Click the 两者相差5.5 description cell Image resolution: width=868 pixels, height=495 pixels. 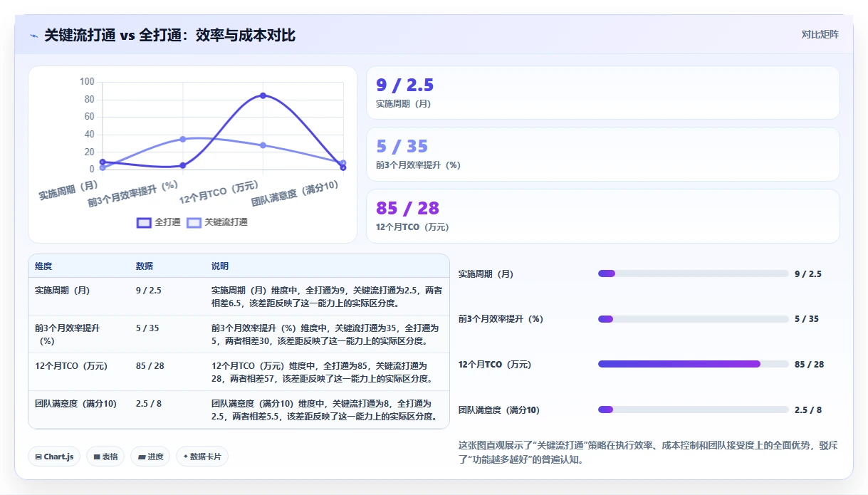[x=327, y=410]
